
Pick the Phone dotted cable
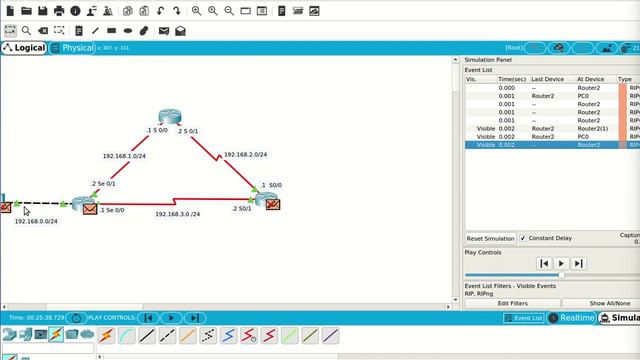(x=208, y=336)
